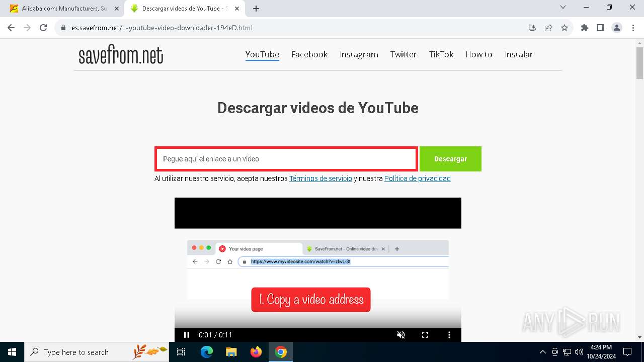The image size is (644, 362).
Task: Pause the tutorial video
Action: 187,335
